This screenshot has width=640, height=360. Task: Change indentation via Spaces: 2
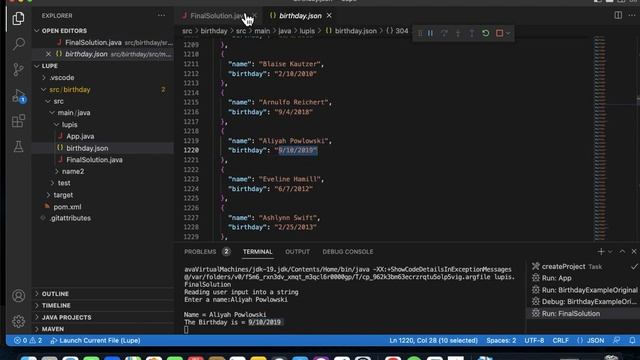(x=501, y=340)
